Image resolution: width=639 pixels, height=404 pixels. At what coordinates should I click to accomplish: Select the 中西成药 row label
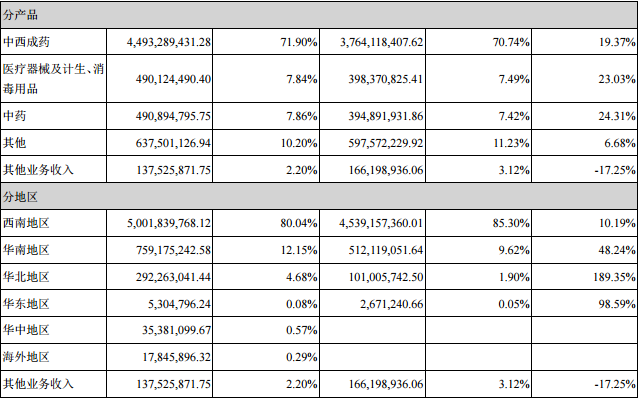pos(28,42)
